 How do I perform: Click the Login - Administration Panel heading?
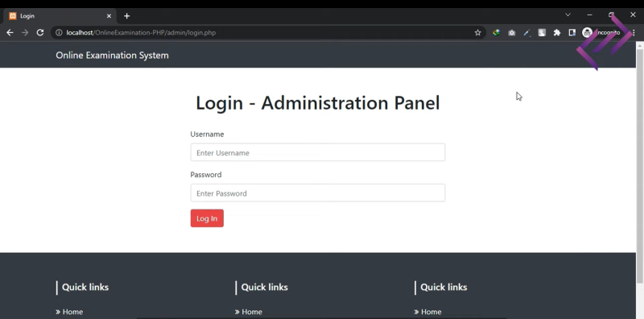(x=317, y=102)
